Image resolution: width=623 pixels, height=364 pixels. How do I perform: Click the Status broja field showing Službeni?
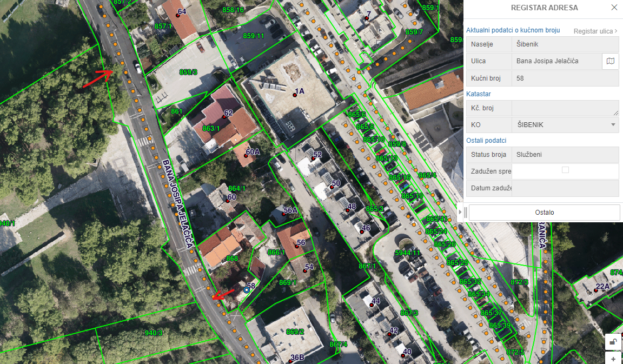[x=565, y=155]
